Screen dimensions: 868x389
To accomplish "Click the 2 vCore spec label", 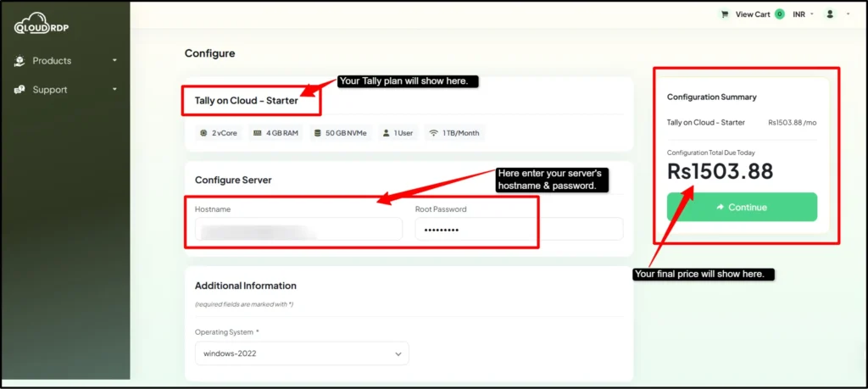I will (224, 133).
